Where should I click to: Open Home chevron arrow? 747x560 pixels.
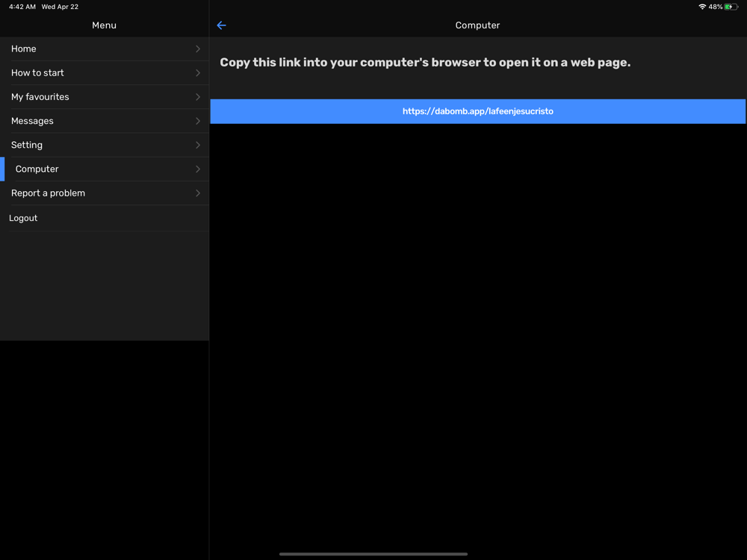coord(198,49)
